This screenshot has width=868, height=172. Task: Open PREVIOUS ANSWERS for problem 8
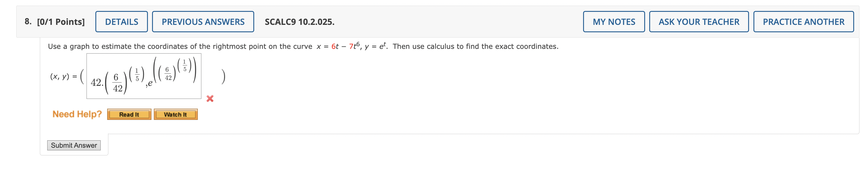(203, 22)
